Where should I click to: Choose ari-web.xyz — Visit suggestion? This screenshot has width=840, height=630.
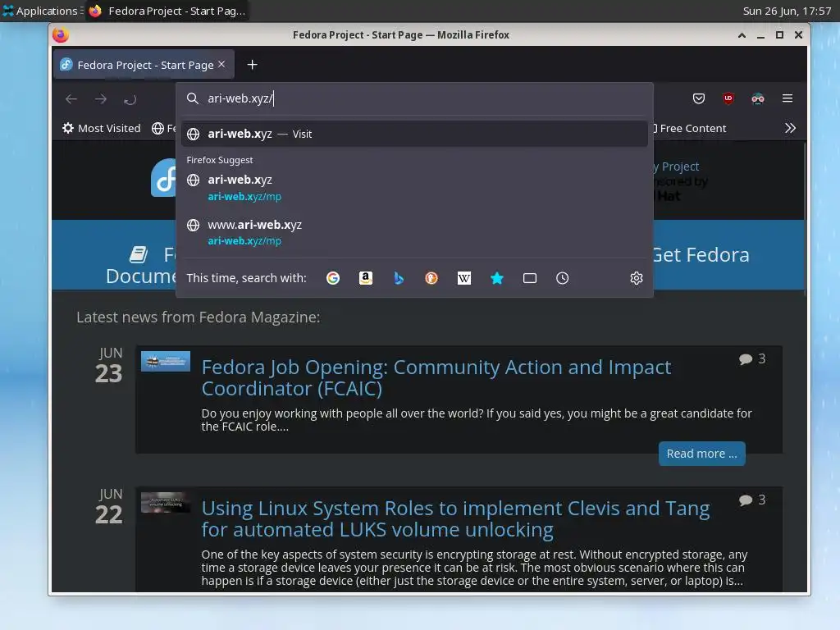pos(414,134)
